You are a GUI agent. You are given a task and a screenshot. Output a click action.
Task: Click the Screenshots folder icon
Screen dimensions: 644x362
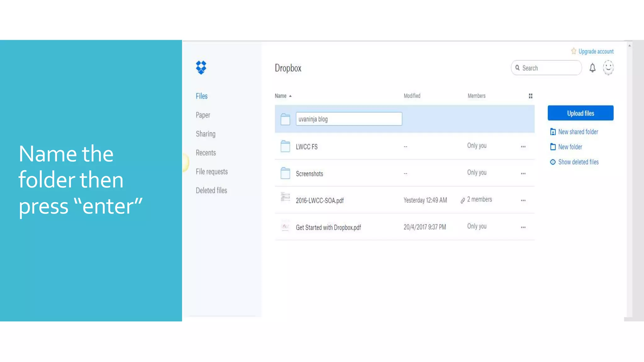click(x=285, y=173)
